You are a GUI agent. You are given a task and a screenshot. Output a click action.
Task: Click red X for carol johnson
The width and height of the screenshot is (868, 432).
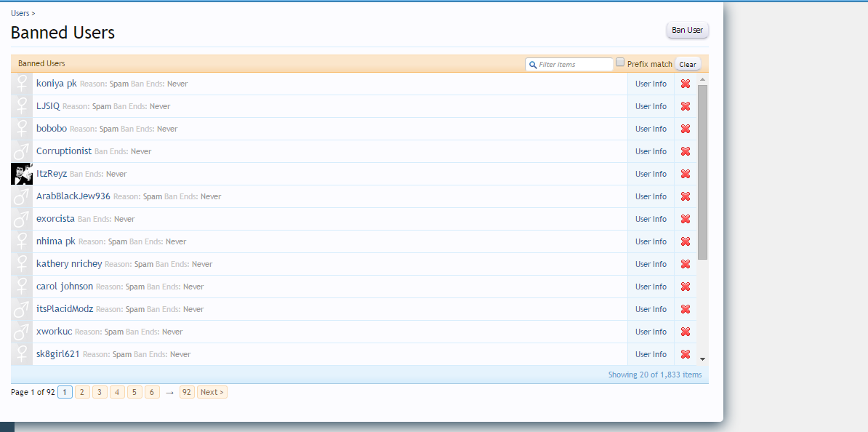click(685, 287)
